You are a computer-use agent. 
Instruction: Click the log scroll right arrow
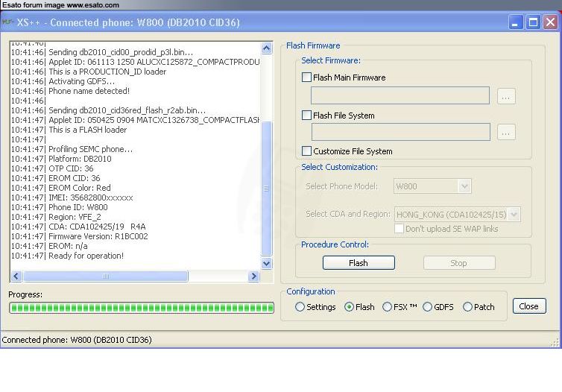tap(253, 276)
